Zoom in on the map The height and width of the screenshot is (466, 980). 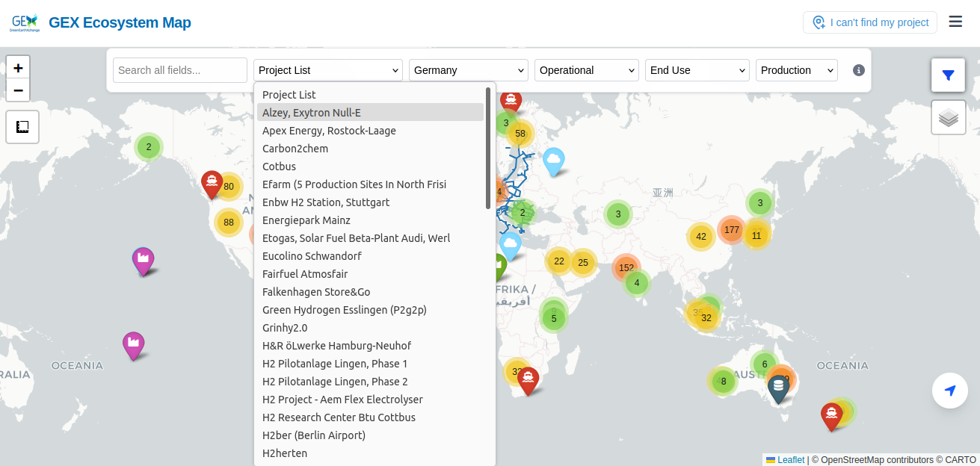[x=18, y=67]
